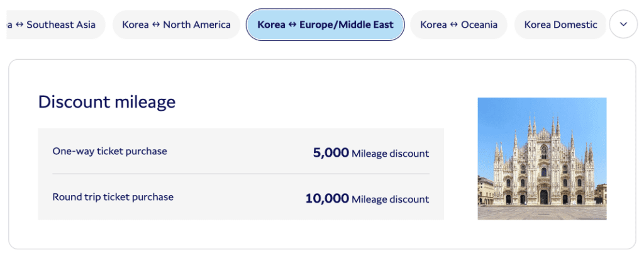Click "Mileage discount" text in the one-way row

390,153
